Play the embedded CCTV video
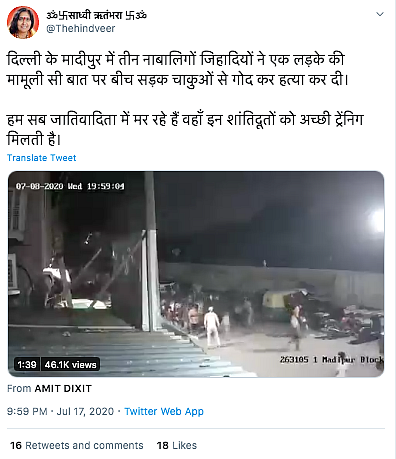 pos(196,274)
